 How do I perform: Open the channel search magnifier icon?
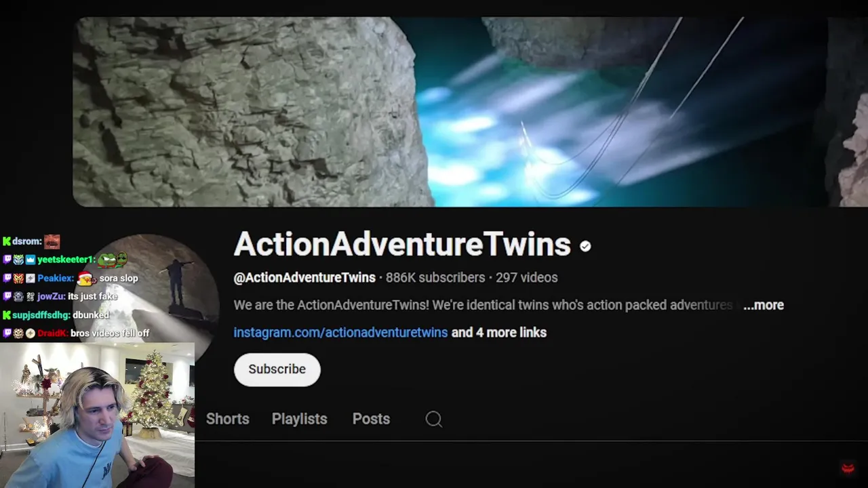[x=434, y=420]
